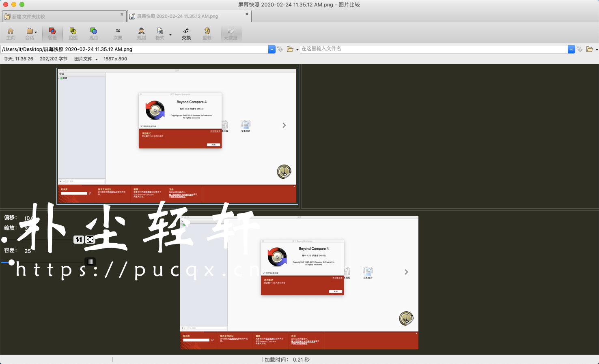Image resolution: width=599 pixels, height=364 pixels.
Task: Click the right path go arrow icon
Action: pyautogui.click(x=580, y=49)
